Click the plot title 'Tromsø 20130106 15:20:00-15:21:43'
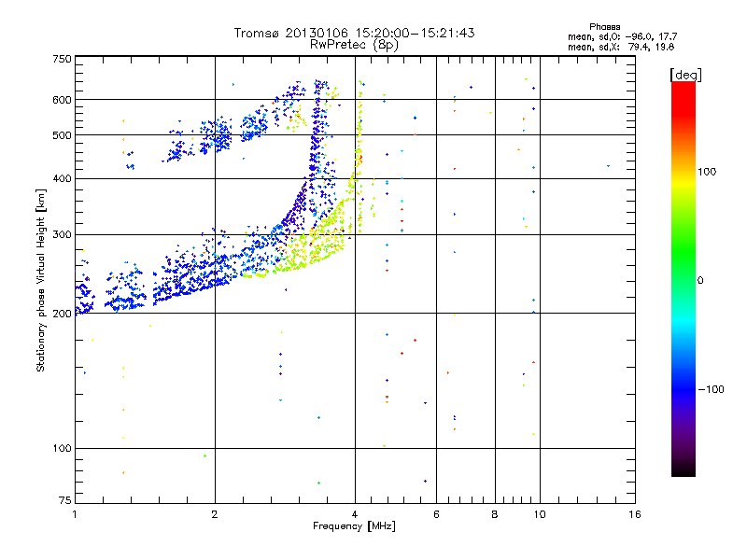 pos(354,33)
